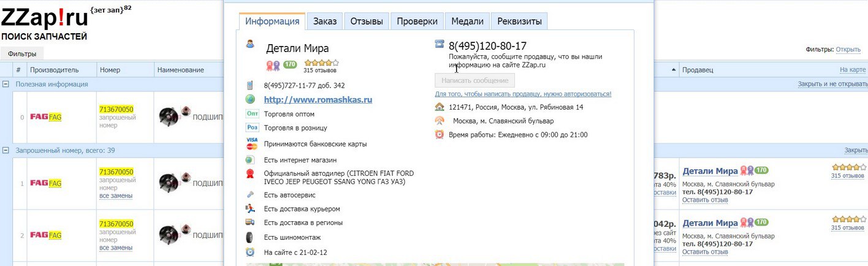This screenshot has height=266, width=868.
Task: Open Детали Мира seller link in second row
Action: (710, 222)
